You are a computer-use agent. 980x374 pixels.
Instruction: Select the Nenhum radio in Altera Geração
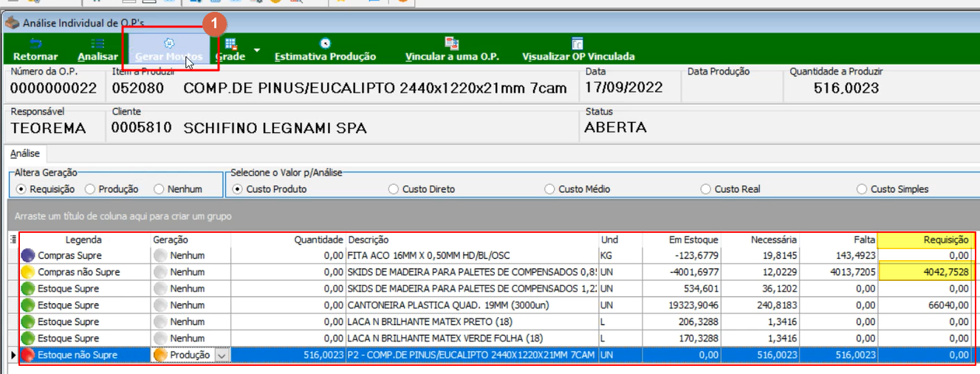tap(159, 189)
